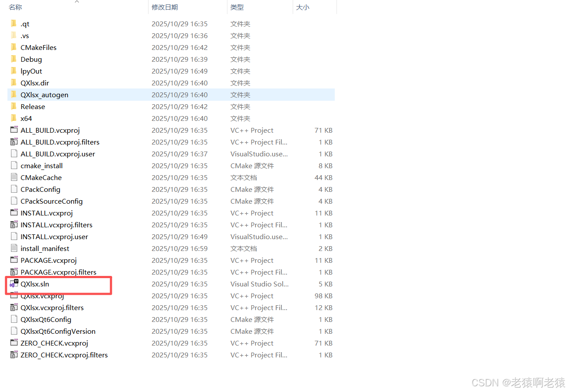Select the cmake_install file name

[42, 166]
